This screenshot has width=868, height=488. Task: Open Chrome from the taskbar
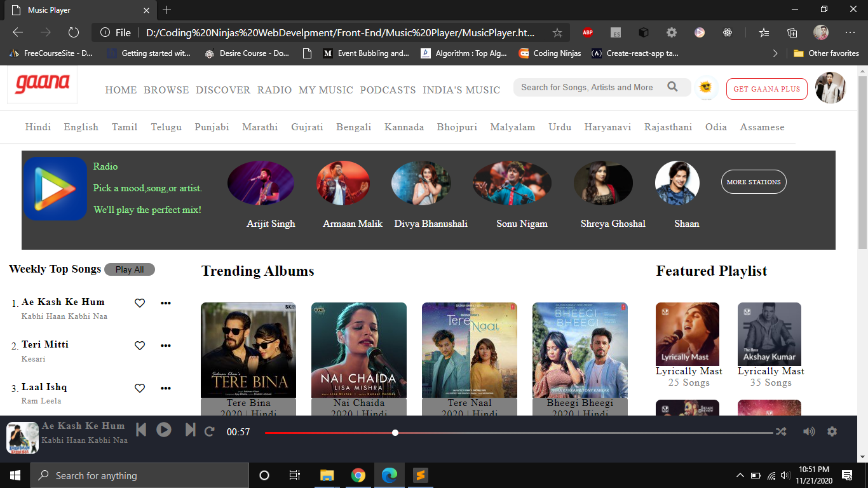[358, 475]
